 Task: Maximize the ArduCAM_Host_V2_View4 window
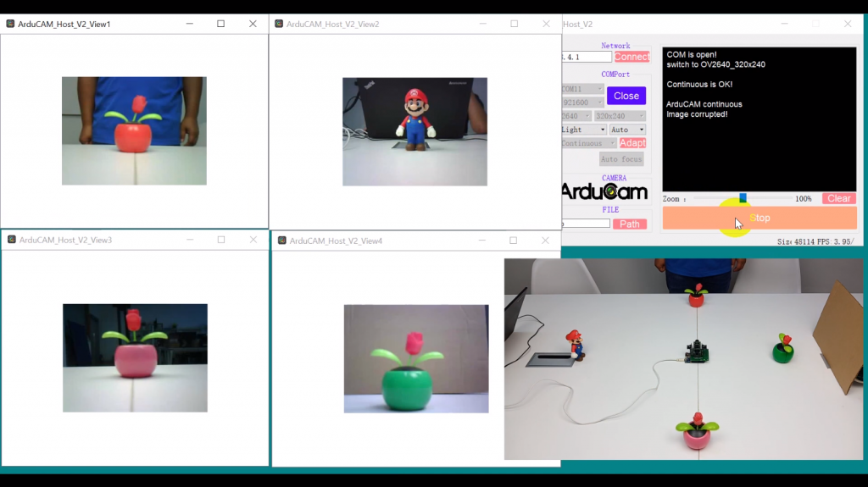point(513,241)
